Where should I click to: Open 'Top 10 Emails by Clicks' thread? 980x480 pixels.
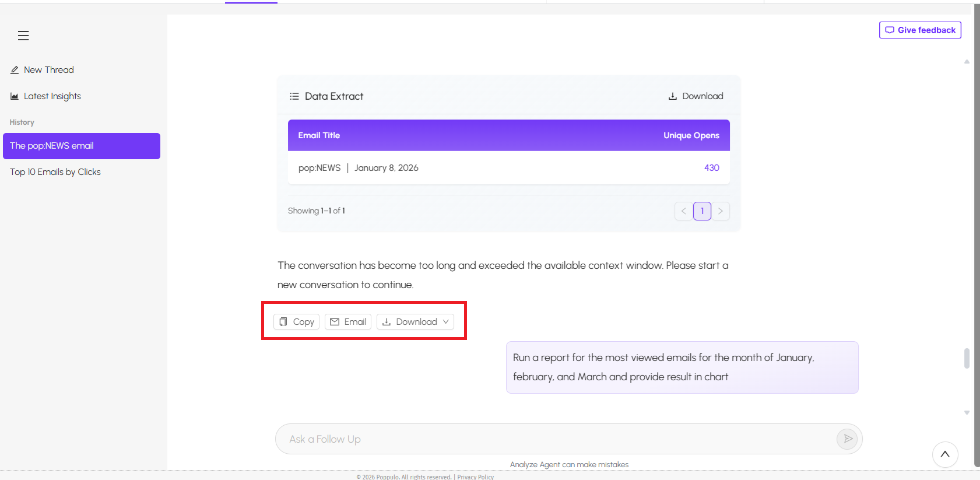coord(55,172)
